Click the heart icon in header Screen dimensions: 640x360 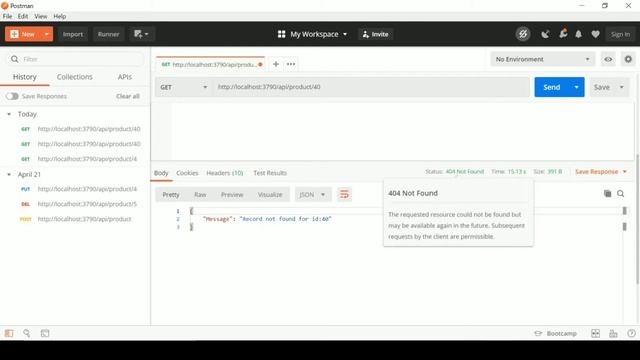coord(596,34)
